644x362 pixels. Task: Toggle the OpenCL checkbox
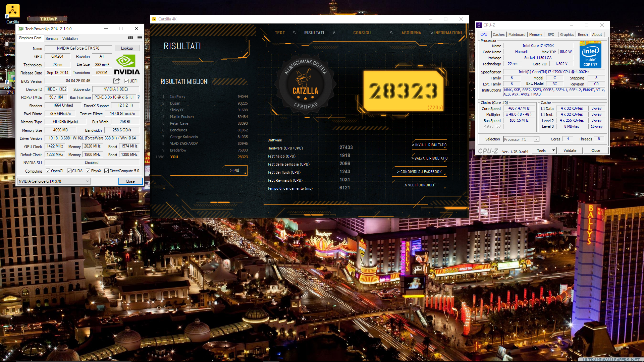(x=48, y=171)
